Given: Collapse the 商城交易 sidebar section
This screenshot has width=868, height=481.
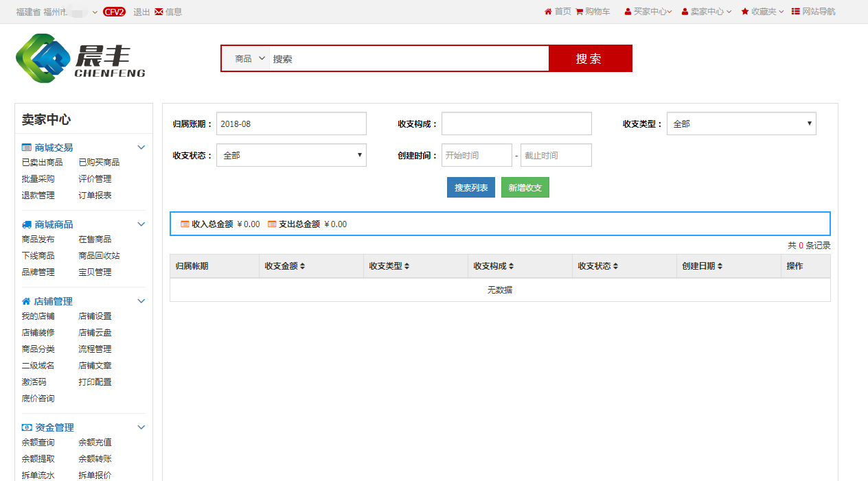Looking at the screenshot, I should click(141, 148).
